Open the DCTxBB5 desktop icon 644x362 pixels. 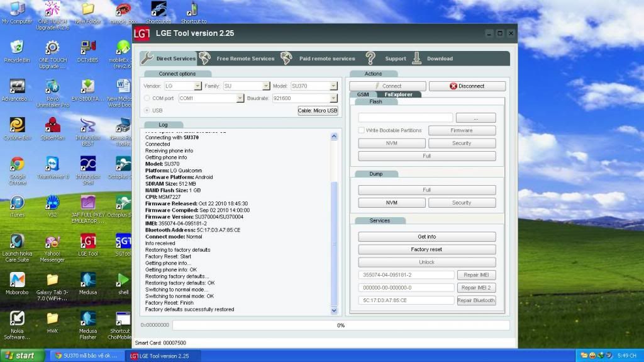(x=88, y=51)
